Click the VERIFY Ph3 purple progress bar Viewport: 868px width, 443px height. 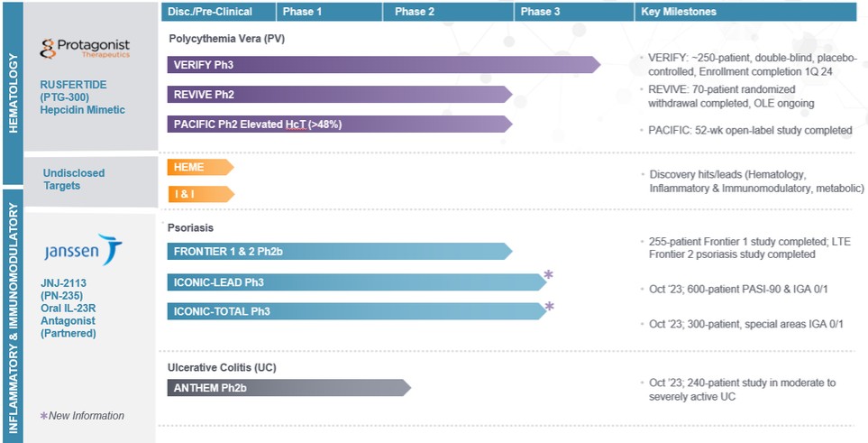pyautogui.click(x=384, y=65)
